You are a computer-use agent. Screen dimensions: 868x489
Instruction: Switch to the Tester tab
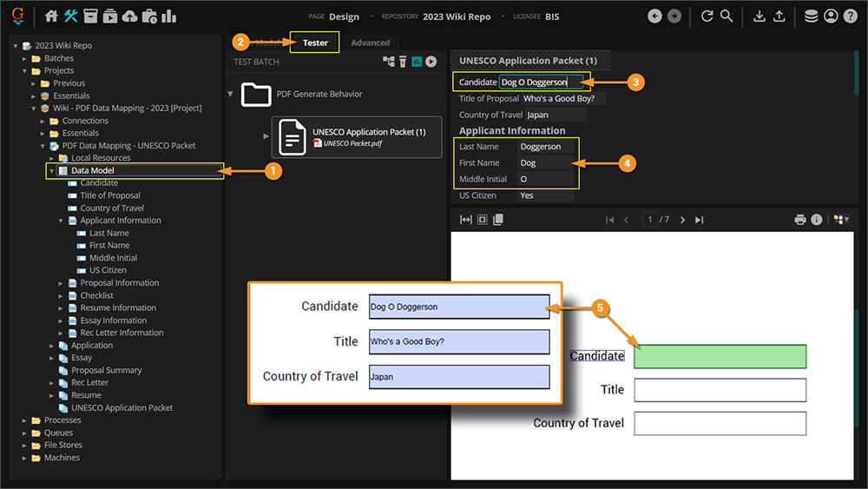coord(315,43)
